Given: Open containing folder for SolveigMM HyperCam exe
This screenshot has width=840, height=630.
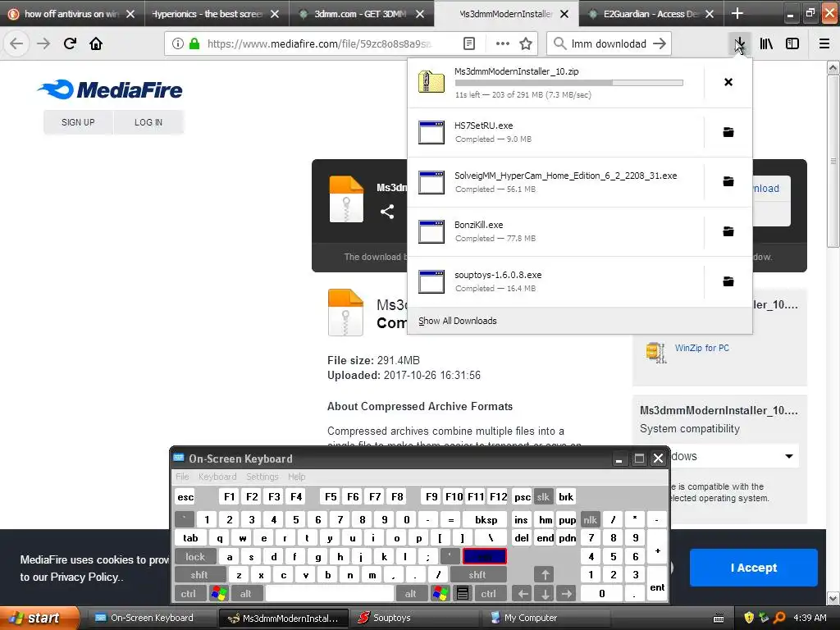Looking at the screenshot, I should click(728, 181).
